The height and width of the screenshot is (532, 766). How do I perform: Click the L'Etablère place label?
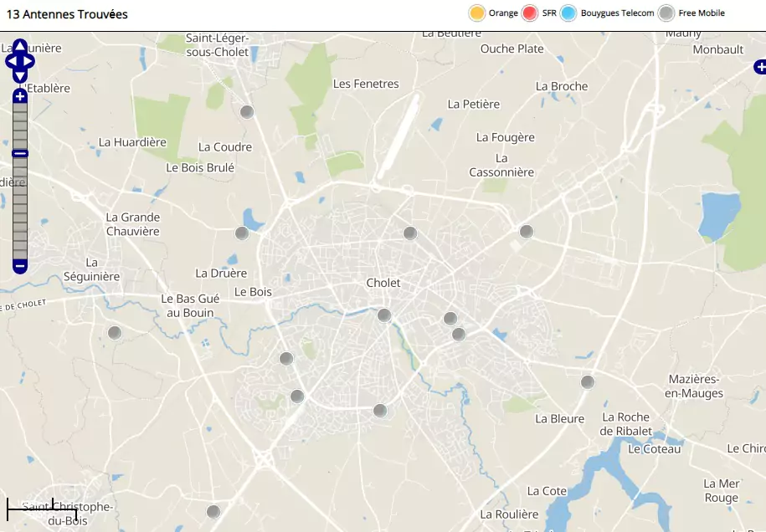(x=48, y=89)
